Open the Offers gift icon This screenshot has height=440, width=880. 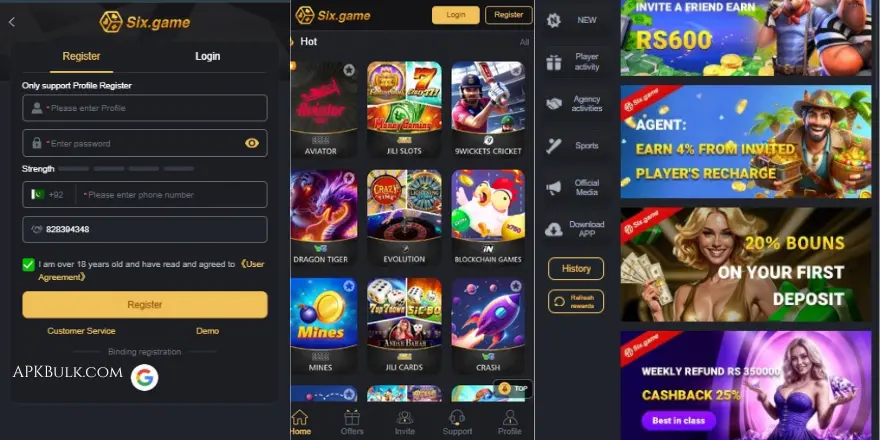tap(352, 418)
